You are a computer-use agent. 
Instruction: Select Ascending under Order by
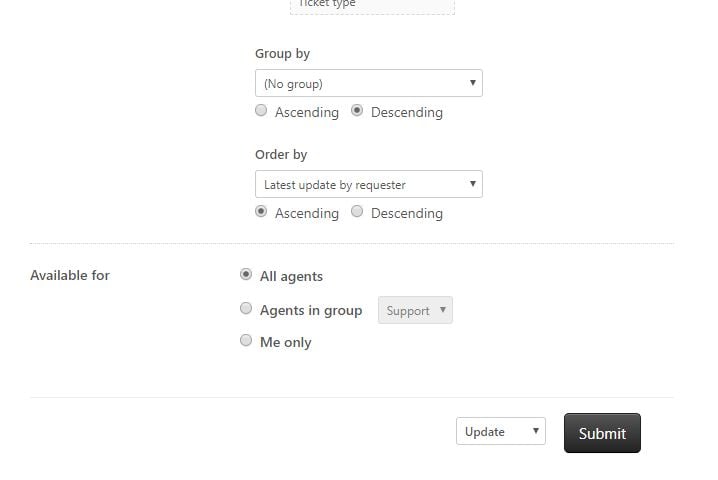click(261, 211)
